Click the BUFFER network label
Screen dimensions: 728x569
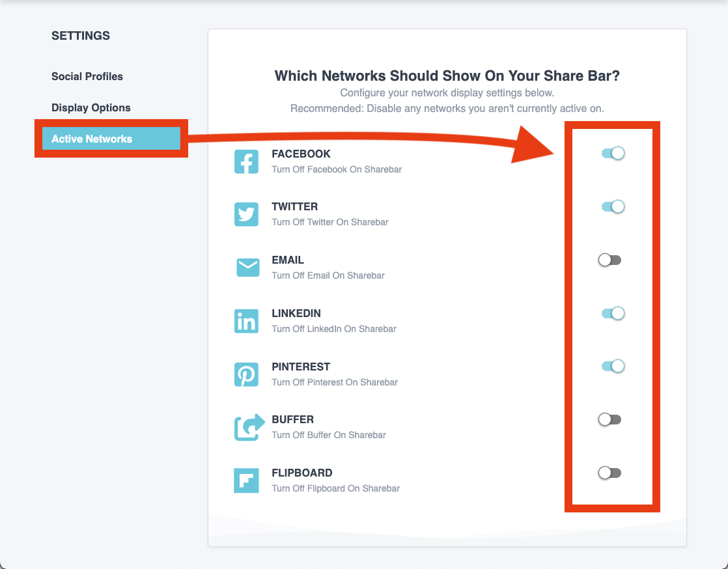tap(292, 419)
